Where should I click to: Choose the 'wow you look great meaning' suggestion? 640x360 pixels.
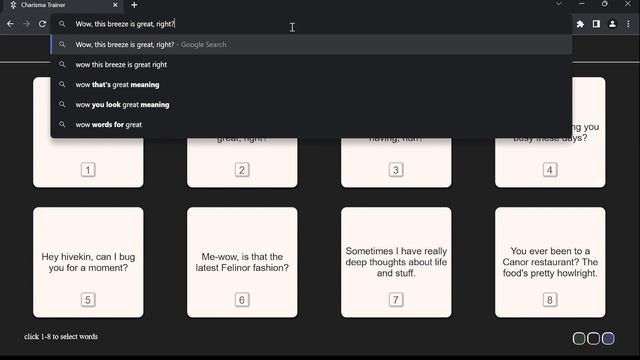point(311,104)
